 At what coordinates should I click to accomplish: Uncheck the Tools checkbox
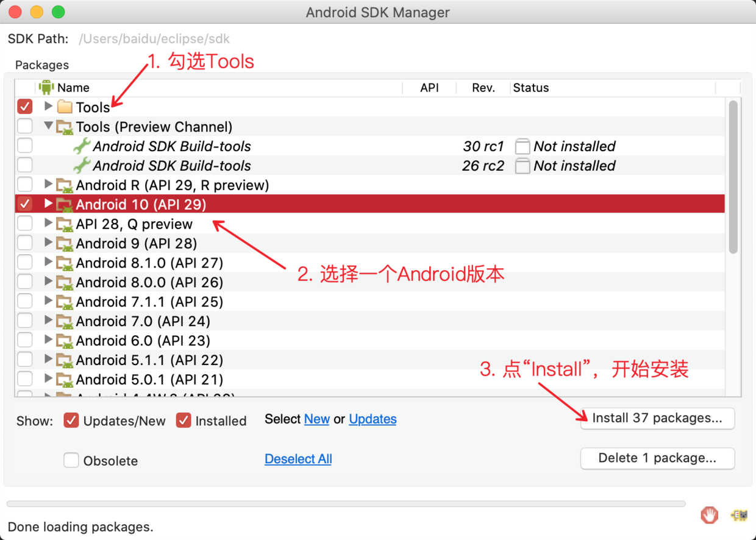(x=25, y=107)
